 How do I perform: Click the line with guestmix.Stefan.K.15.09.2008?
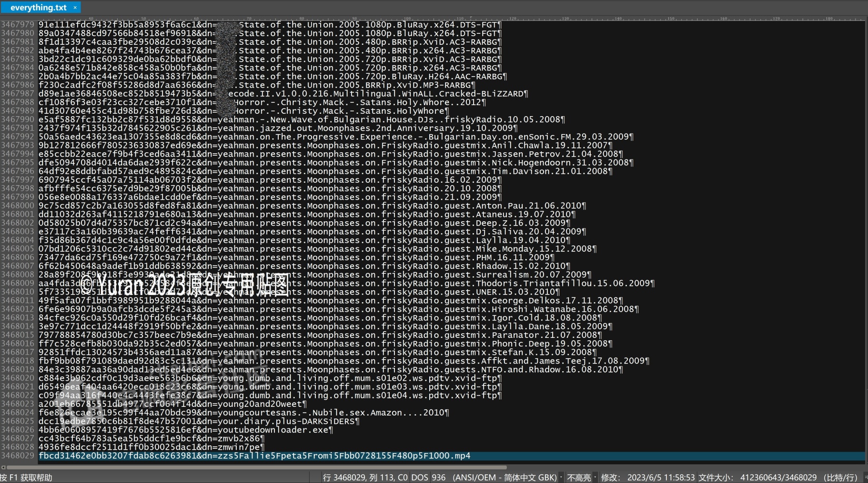(x=318, y=352)
